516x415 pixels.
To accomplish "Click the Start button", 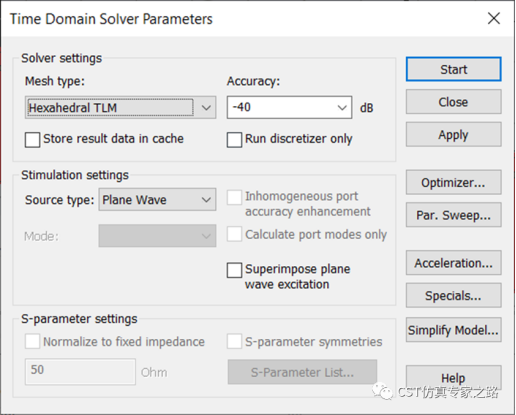I will tap(453, 69).
